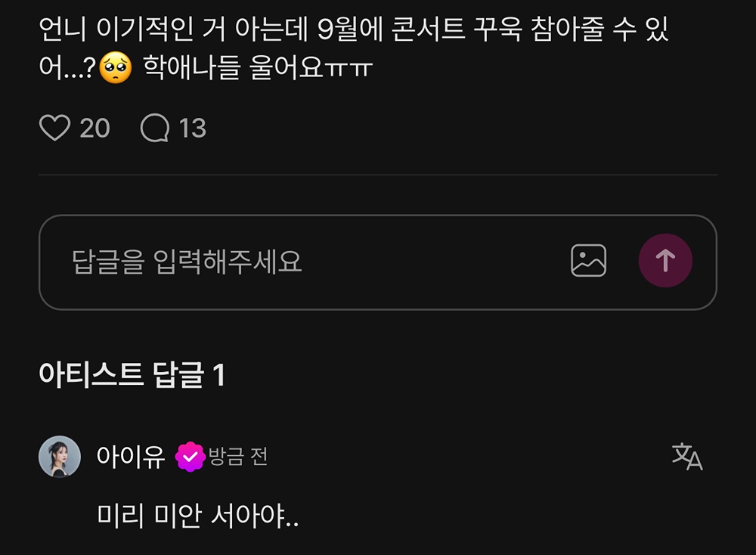
Task: Tap the first line of the post starting with 언니 이기적인 거
Action: pos(353,29)
